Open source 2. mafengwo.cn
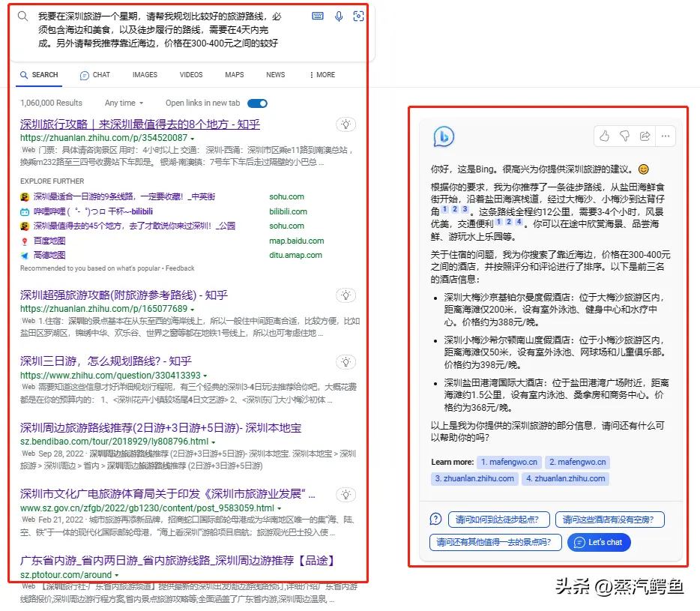This screenshot has width=700, height=611. point(578,462)
